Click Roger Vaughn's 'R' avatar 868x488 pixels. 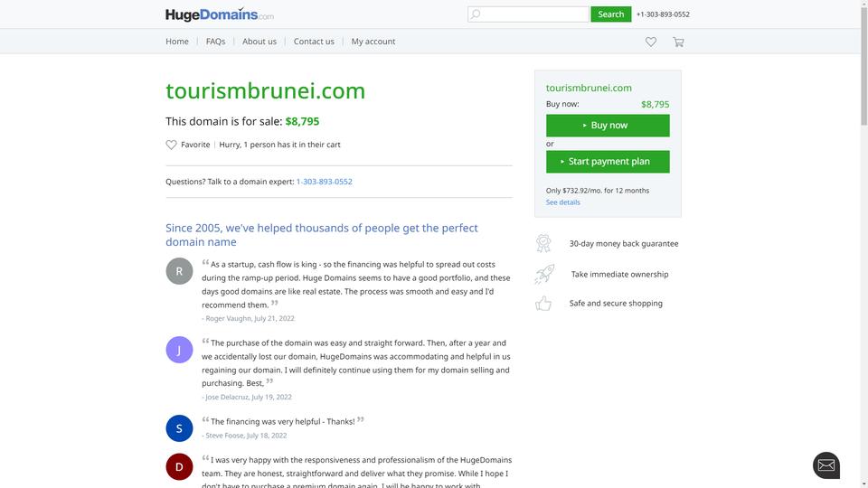(179, 271)
